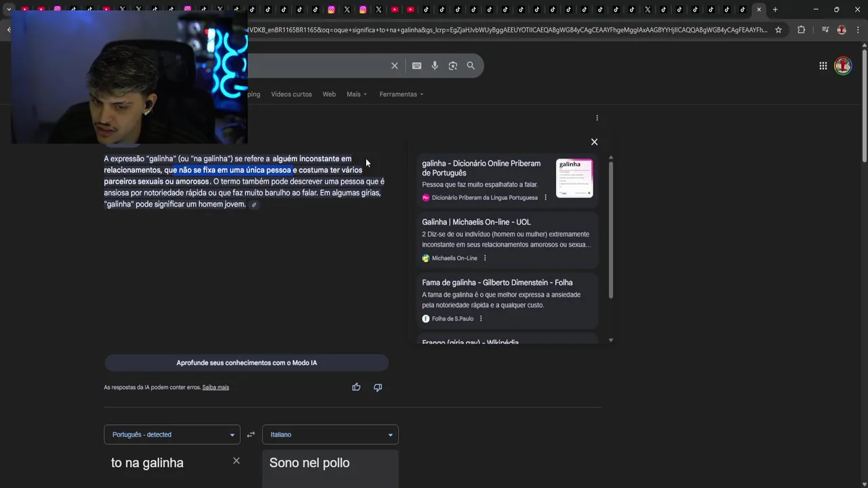
Task: Open Google Lens image search
Action: 453,66
